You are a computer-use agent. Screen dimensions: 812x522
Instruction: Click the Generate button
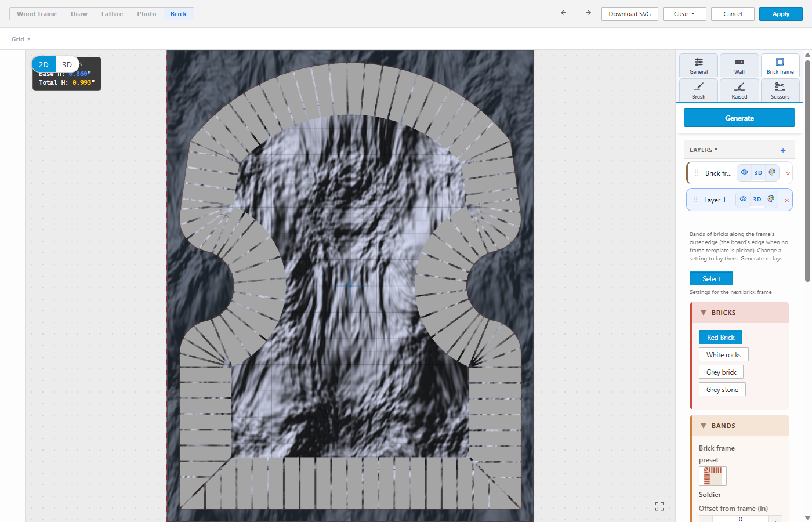(739, 118)
